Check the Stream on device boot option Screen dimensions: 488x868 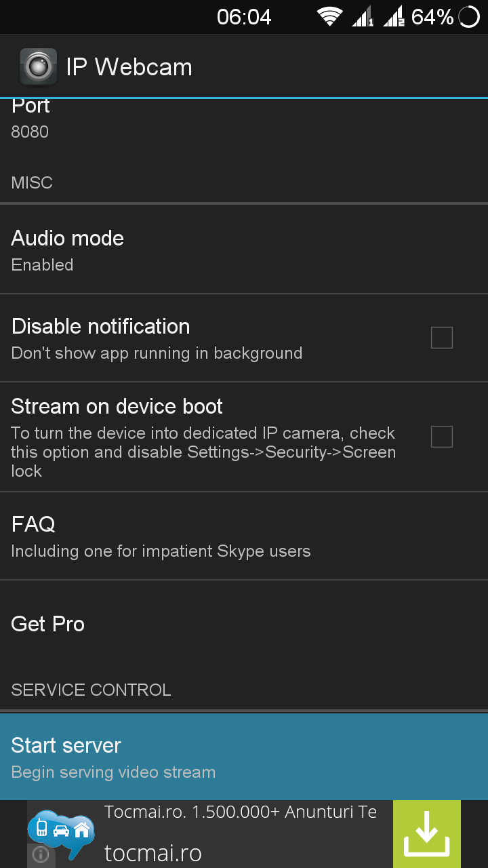point(442,437)
